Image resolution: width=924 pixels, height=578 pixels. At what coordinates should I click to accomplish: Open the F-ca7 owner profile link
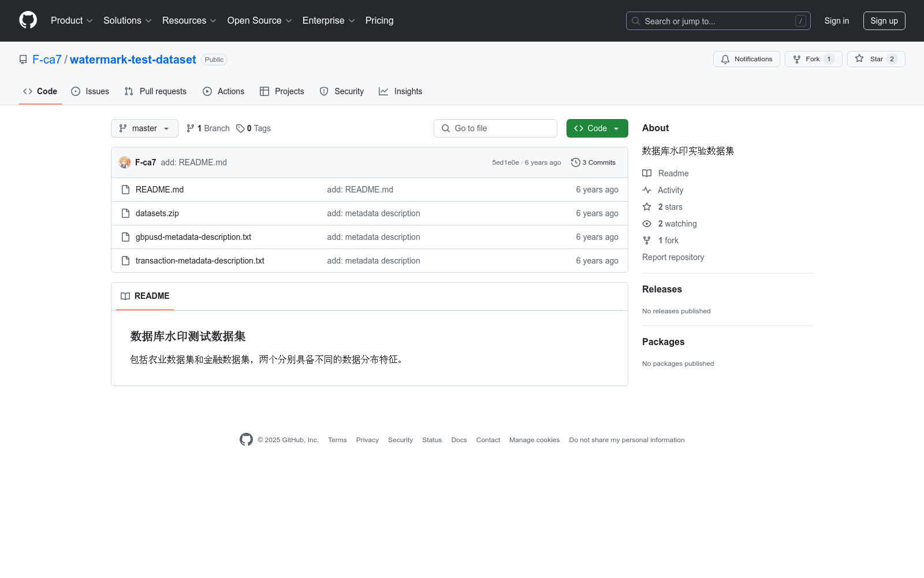tap(47, 60)
